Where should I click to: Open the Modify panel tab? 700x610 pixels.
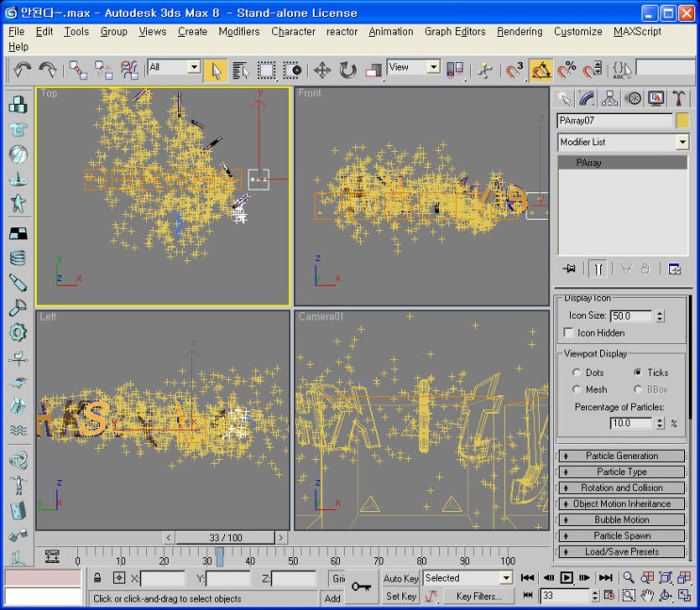pos(587,98)
